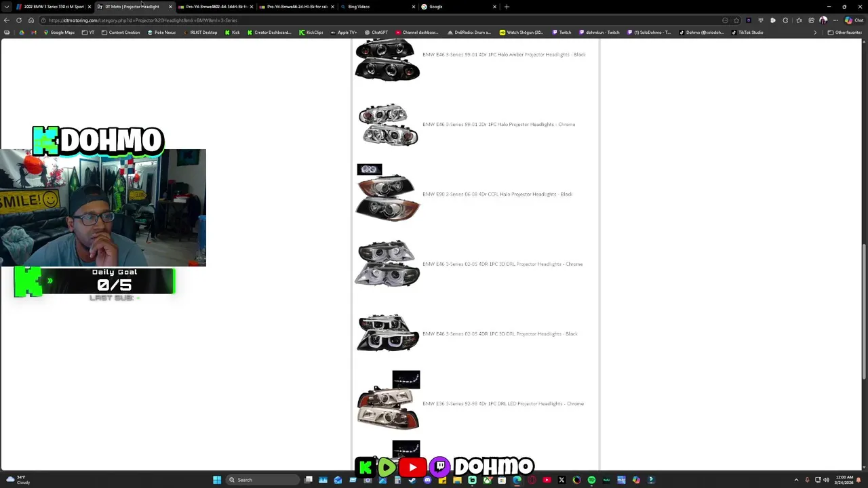Open E46 02-05 3D DRL Black listing
The image size is (868, 488).
pos(500,334)
